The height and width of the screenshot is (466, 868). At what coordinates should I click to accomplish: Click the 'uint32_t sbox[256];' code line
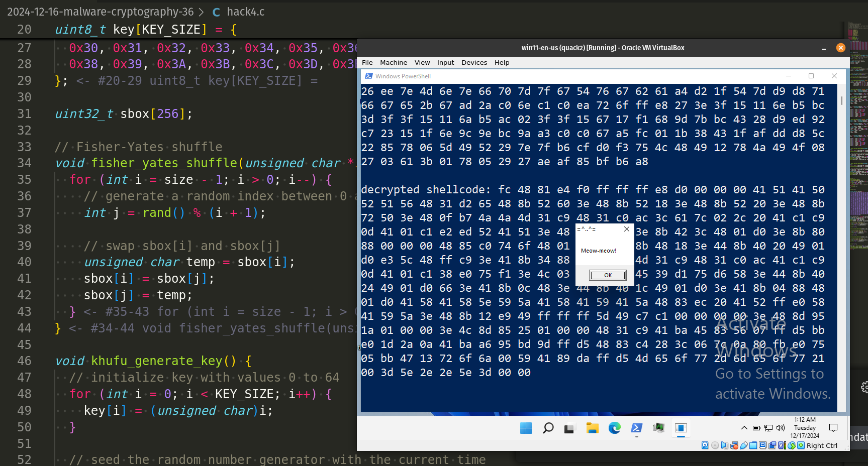[124, 113]
